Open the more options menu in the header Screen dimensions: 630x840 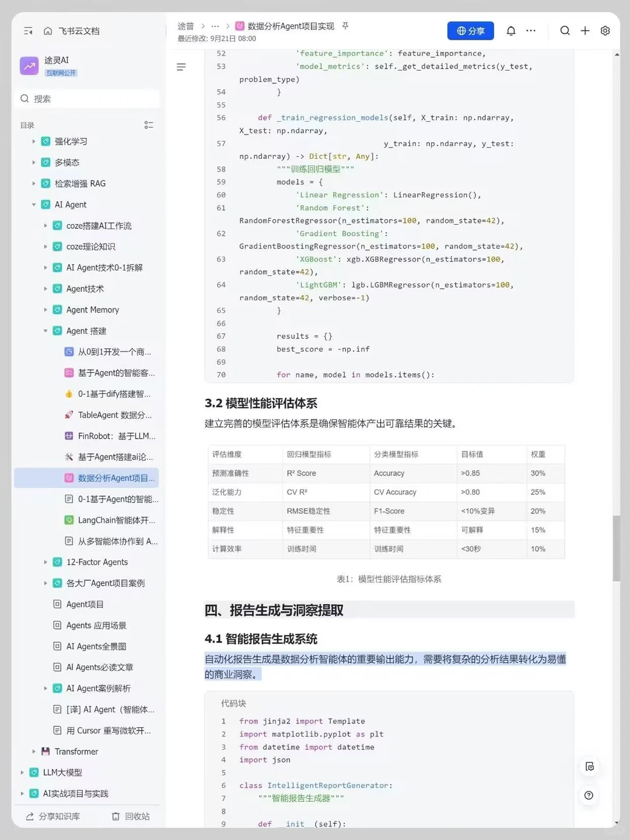tap(531, 31)
